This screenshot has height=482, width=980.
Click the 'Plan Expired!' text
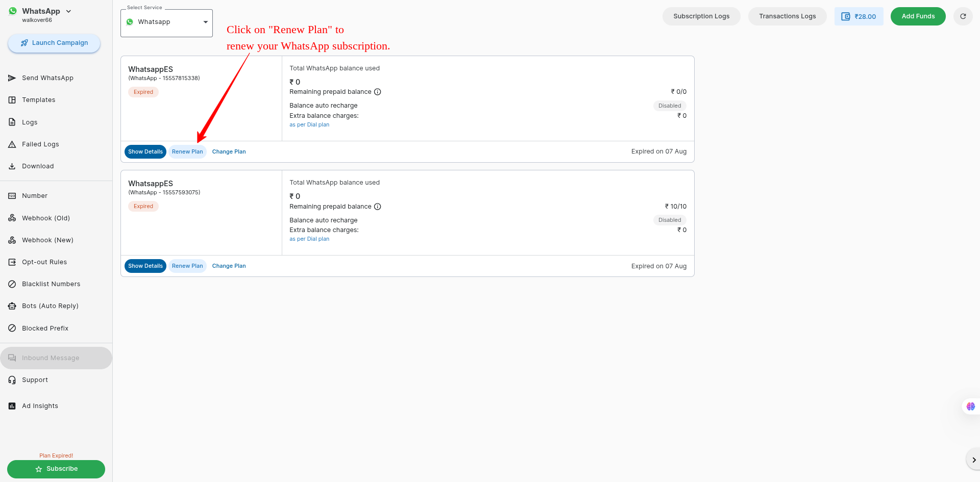[56, 456]
